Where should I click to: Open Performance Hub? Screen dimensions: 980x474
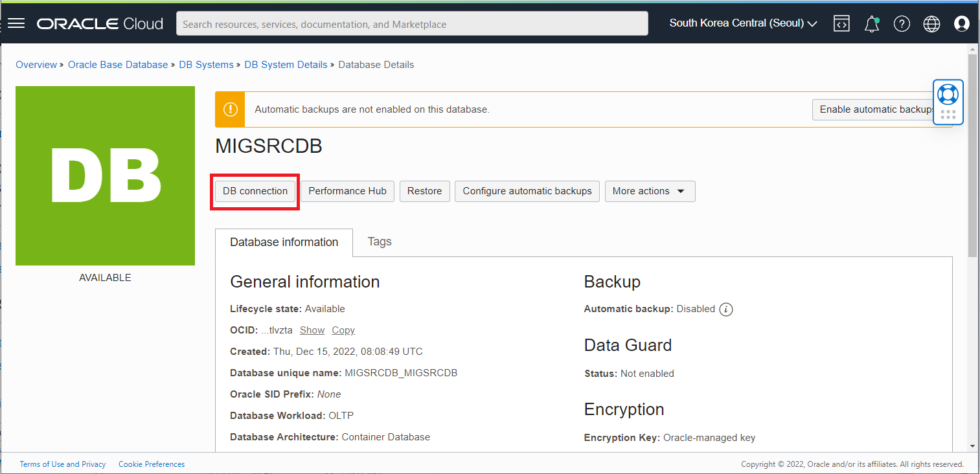click(x=347, y=191)
